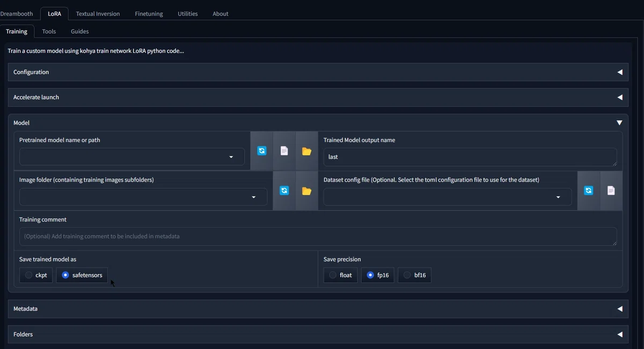Open the Image folder dropdown
This screenshot has height=349, width=644.
click(143, 197)
